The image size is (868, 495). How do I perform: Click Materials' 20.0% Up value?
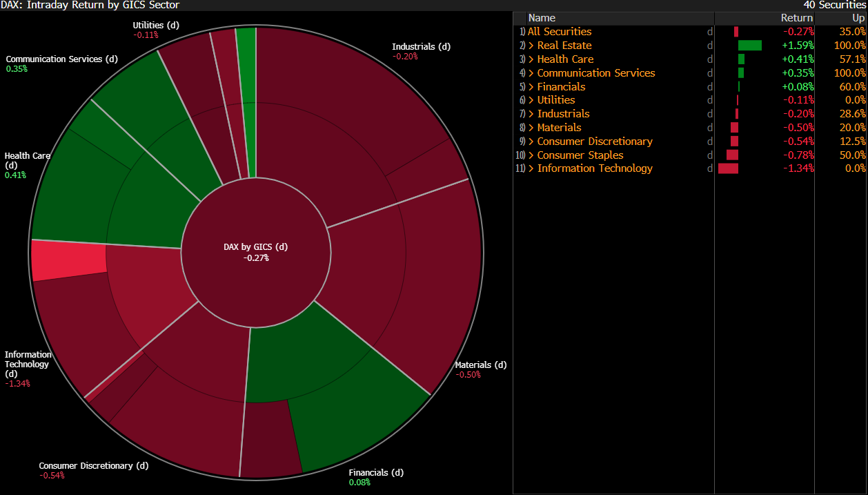[853, 128]
